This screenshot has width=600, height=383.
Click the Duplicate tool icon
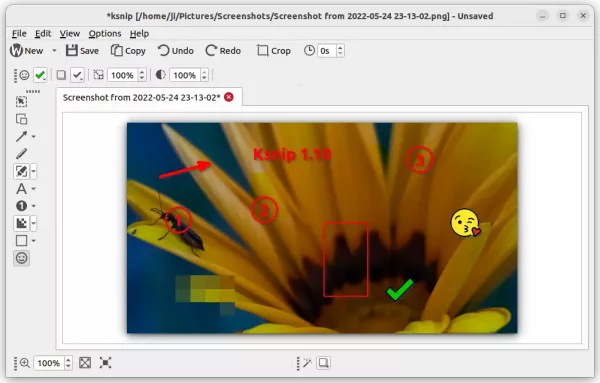(x=21, y=119)
